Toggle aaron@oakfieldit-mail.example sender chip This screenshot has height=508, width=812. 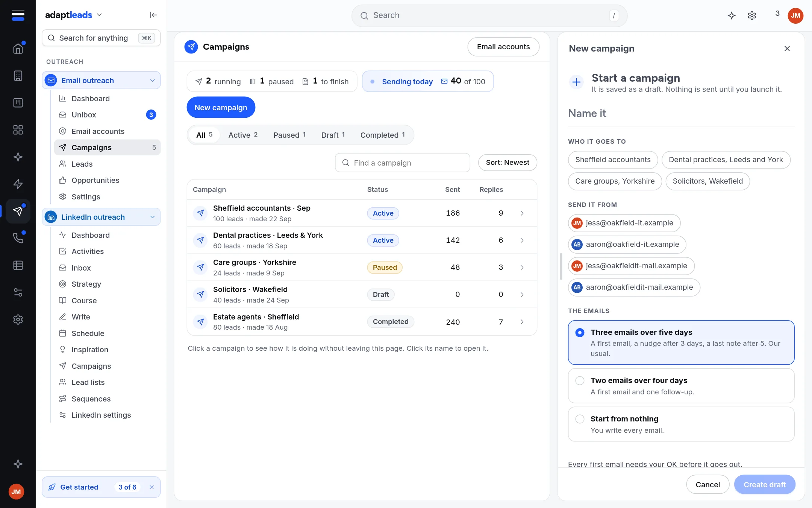(x=634, y=287)
